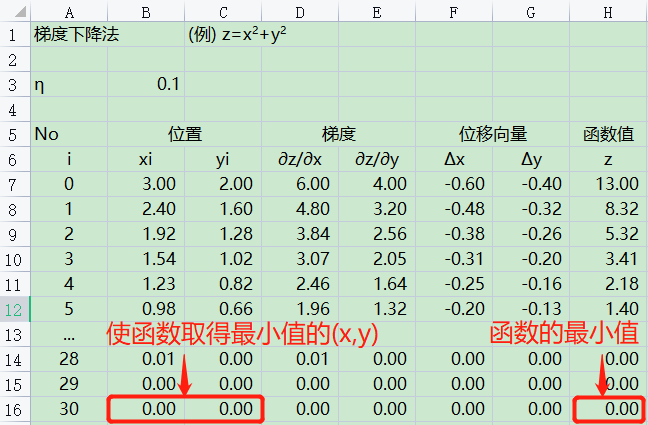The width and height of the screenshot is (648, 425).
Task: Select the highlighted minimum z cell in row 16
Action: click(x=608, y=408)
